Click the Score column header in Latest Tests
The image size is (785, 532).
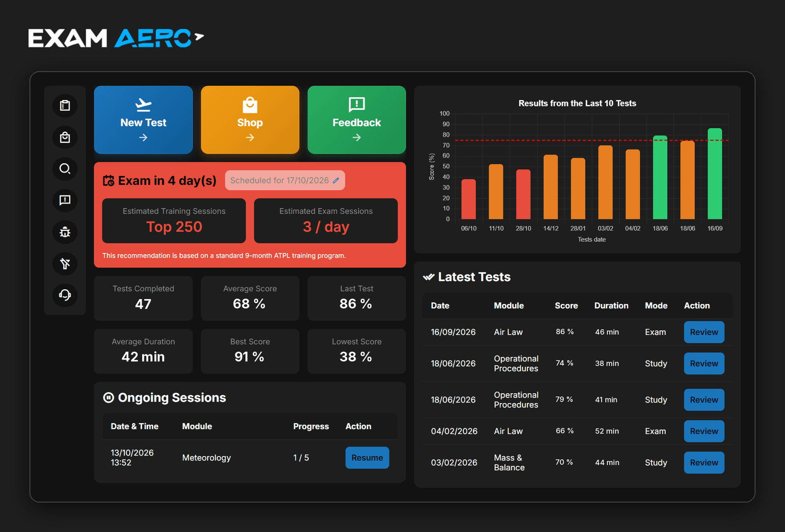[x=566, y=305]
